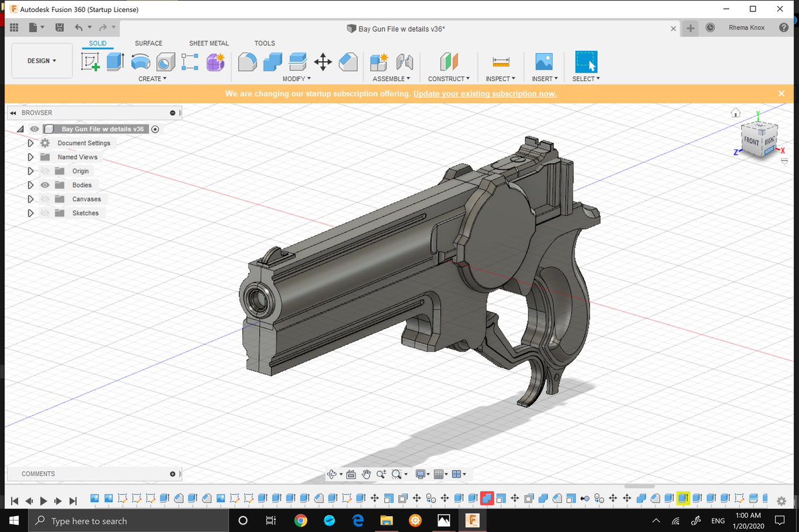Select the Measure ruler icon
The image size is (799, 532).
501,62
